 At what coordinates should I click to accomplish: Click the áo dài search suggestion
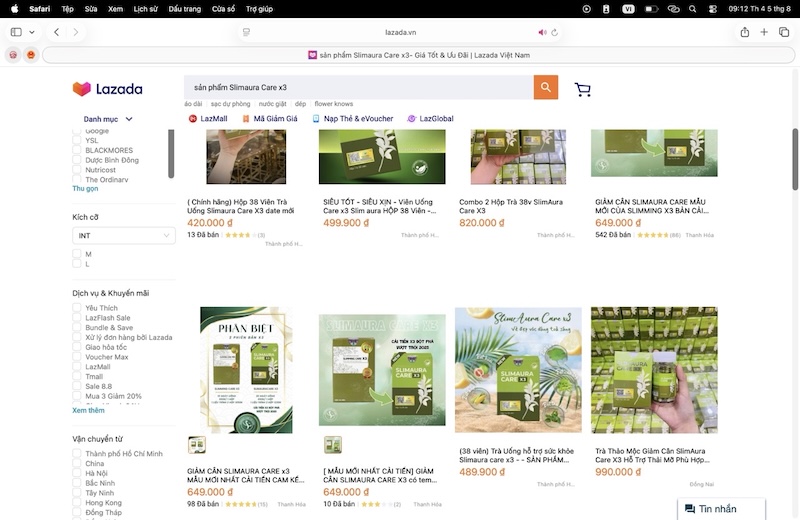(x=193, y=104)
